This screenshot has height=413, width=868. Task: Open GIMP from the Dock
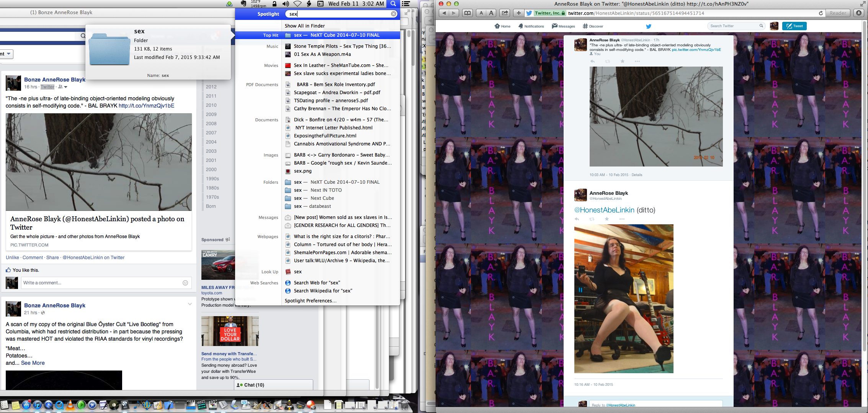click(x=257, y=405)
